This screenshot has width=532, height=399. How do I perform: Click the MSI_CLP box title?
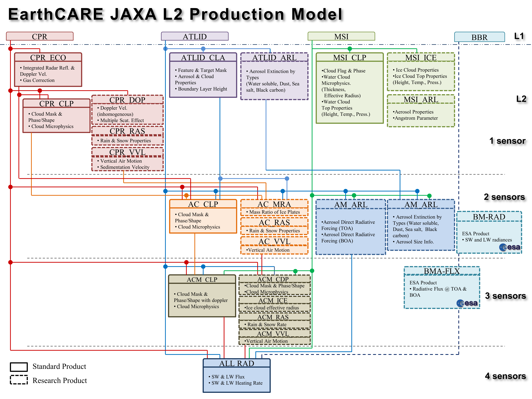coord(349,57)
